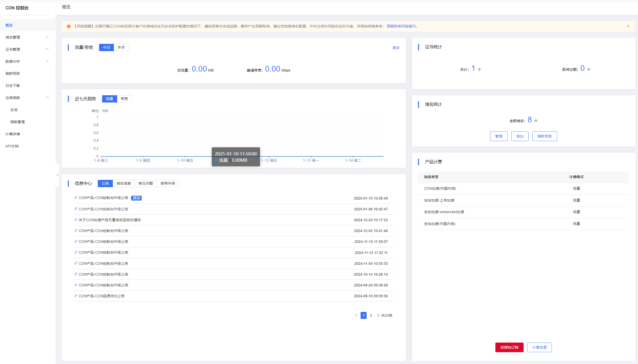Click link icon for domain recycling notice
This screenshot has width=638, height=364.
click(76, 220)
